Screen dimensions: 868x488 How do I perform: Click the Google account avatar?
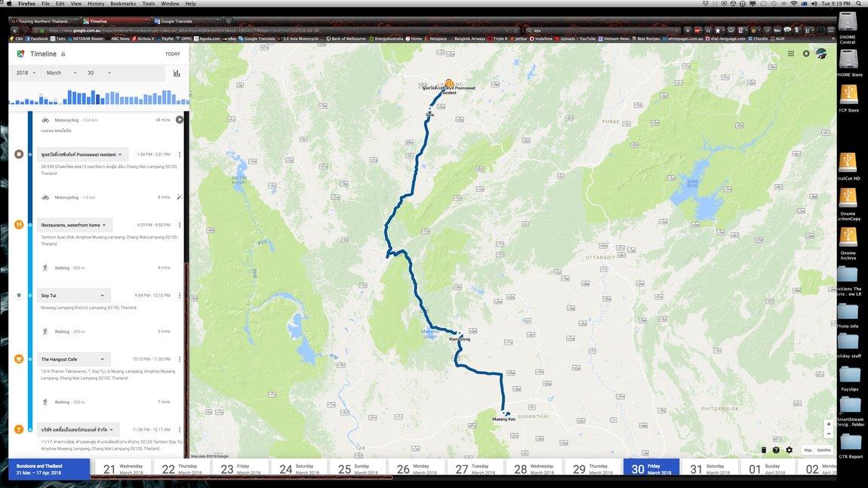tap(821, 54)
